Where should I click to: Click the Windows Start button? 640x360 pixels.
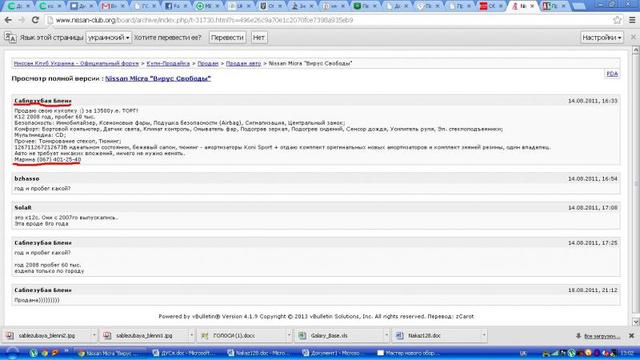tap(12, 353)
